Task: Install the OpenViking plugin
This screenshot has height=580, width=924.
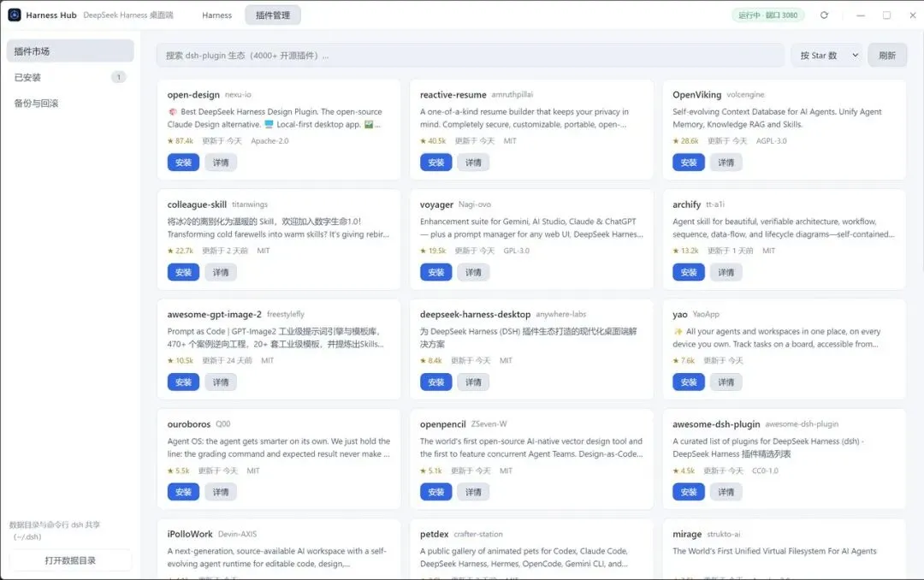Action: (x=688, y=163)
